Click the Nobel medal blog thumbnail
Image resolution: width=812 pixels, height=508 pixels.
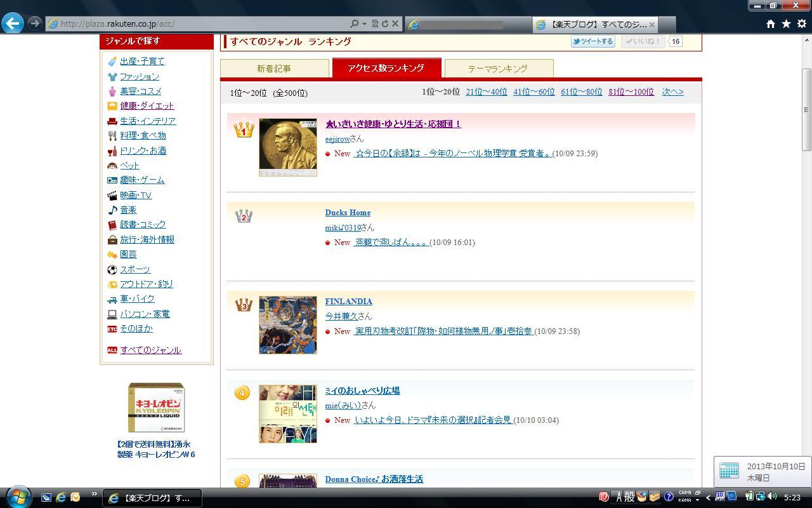pos(288,147)
